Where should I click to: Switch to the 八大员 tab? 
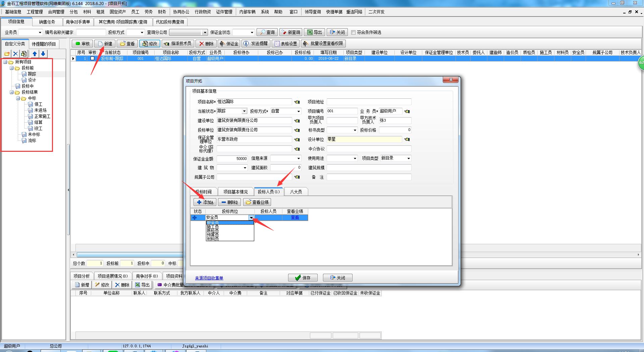pyautogui.click(x=296, y=192)
